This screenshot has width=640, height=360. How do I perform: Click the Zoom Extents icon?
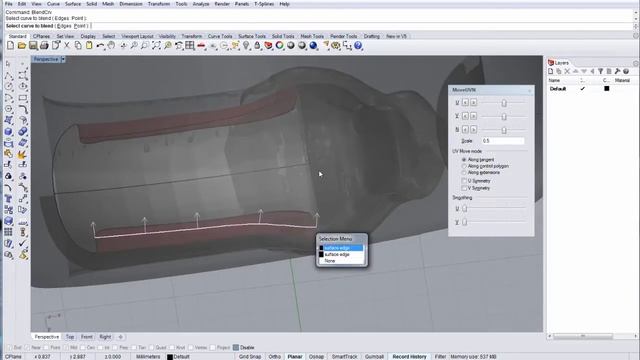click(156, 46)
